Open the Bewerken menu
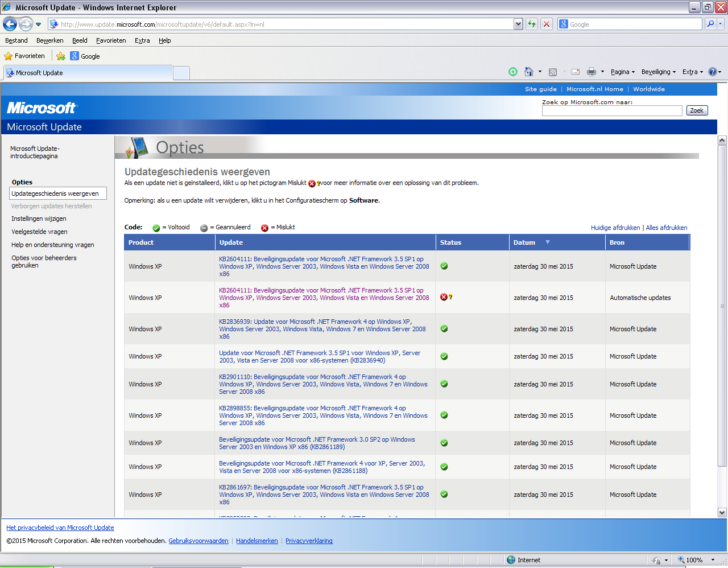 pyautogui.click(x=50, y=40)
